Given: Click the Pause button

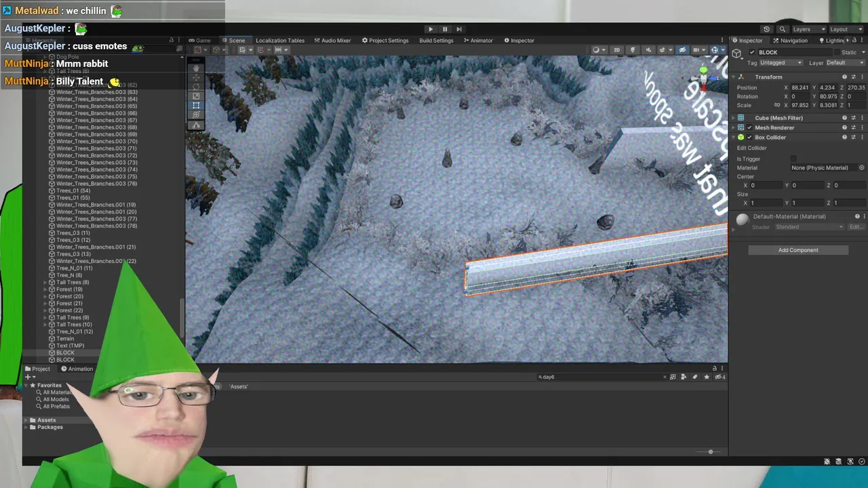Looking at the screenshot, I should tap(445, 29).
